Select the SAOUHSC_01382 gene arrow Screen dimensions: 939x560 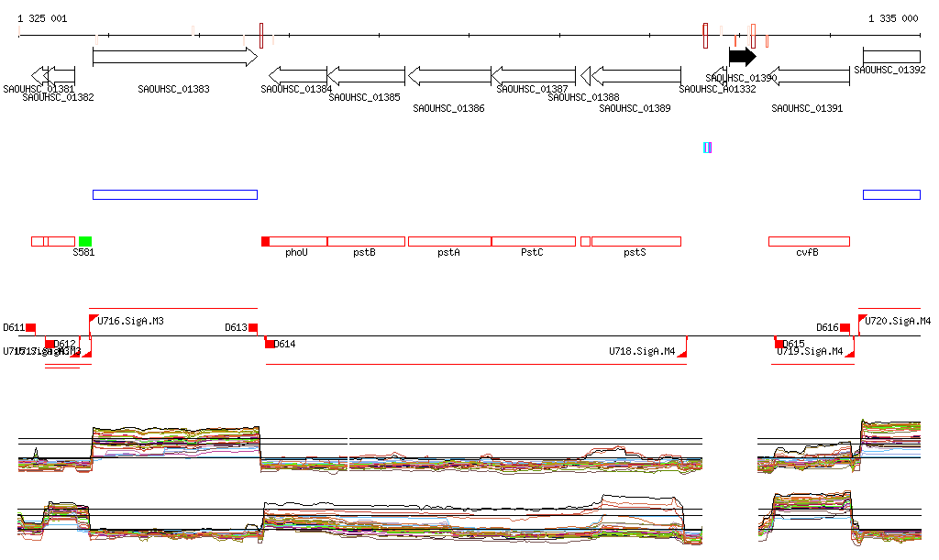coord(61,76)
